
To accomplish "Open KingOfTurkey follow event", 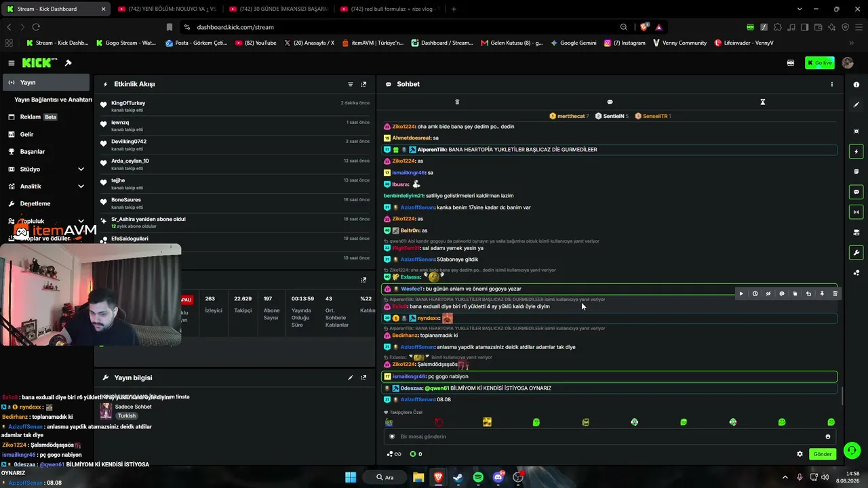I will (x=236, y=106).
